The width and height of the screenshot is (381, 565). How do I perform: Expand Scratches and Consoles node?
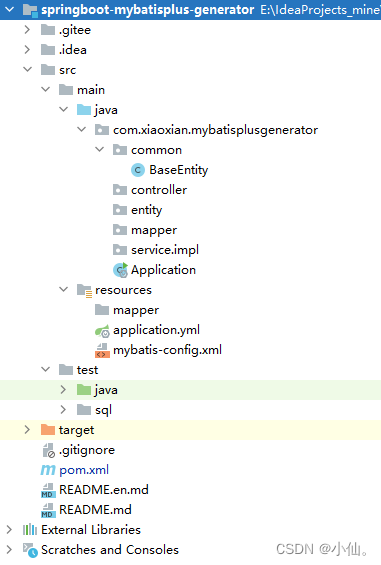(x=9, y=549)
